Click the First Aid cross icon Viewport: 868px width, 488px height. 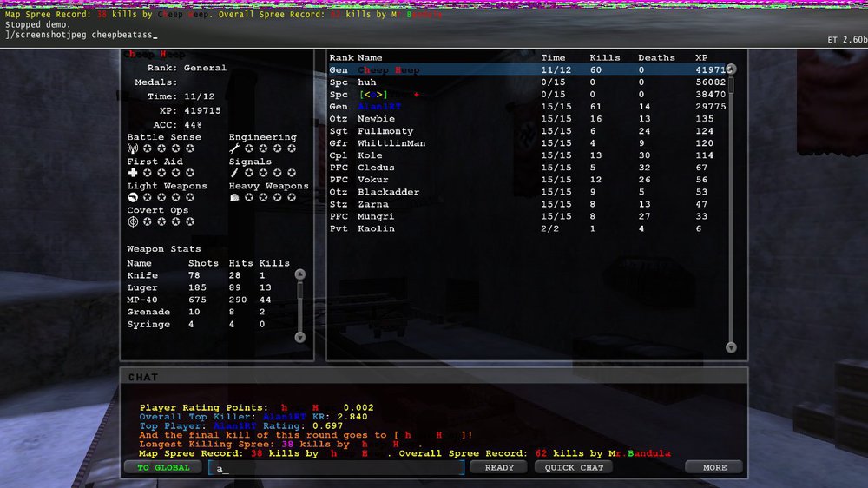(133, 173)
